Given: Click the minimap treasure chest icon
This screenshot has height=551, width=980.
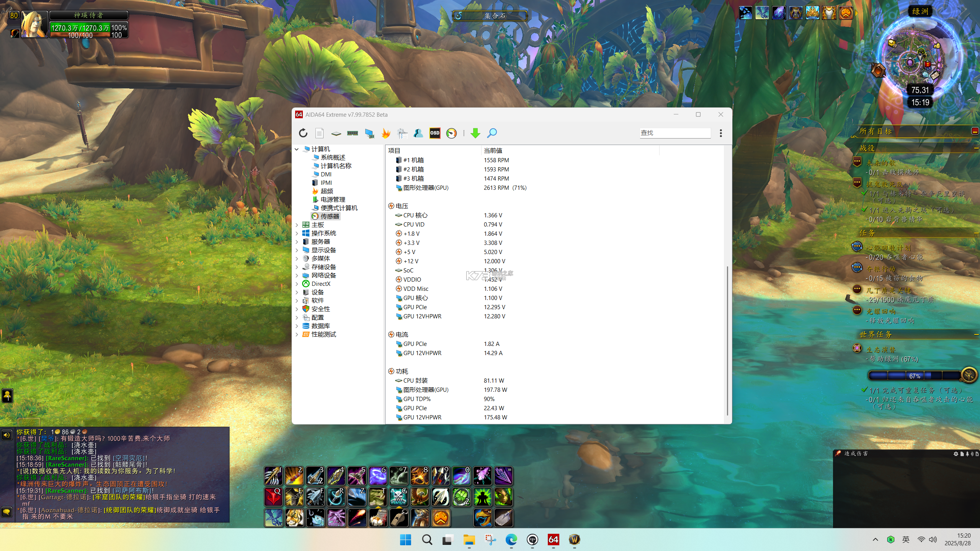Looking at the screenshot, I should point(892,43).
